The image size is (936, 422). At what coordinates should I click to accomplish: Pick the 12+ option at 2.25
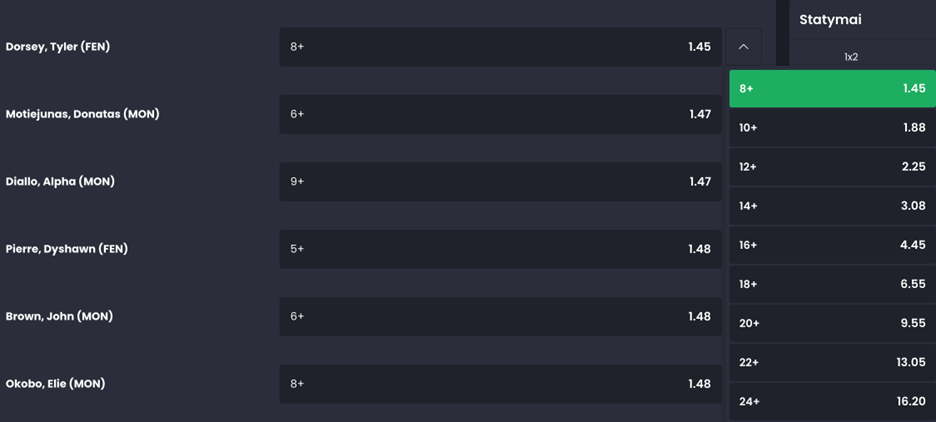(x=832, y=167)
